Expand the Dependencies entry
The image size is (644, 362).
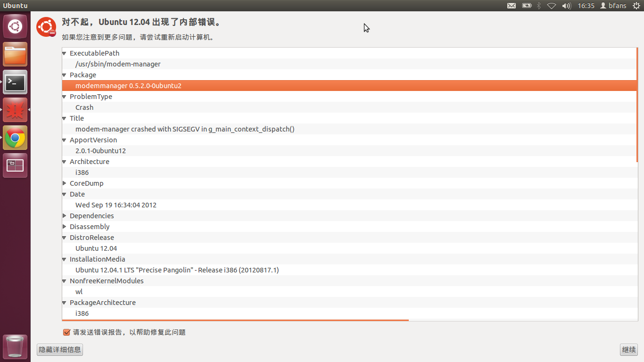tap(65, 216)
